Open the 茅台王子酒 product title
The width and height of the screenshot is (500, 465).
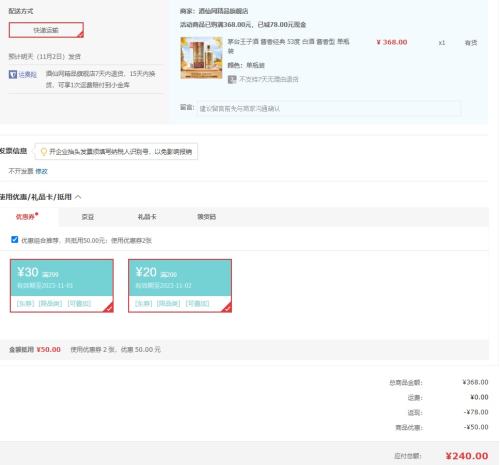click(288, 46)
